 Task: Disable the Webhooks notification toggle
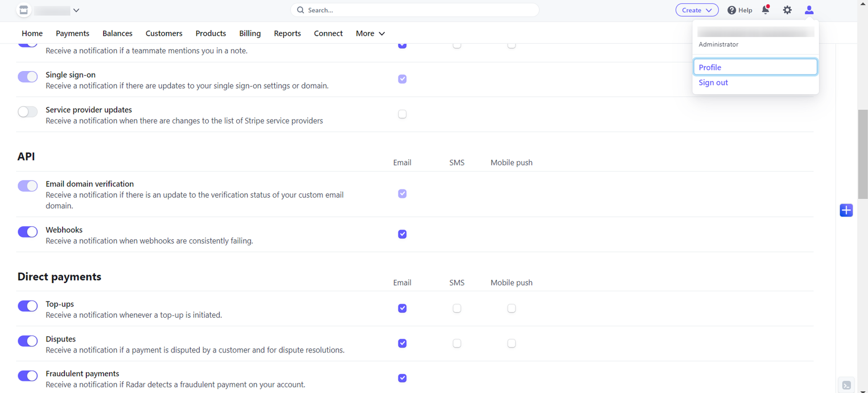[x=28, y=232]
